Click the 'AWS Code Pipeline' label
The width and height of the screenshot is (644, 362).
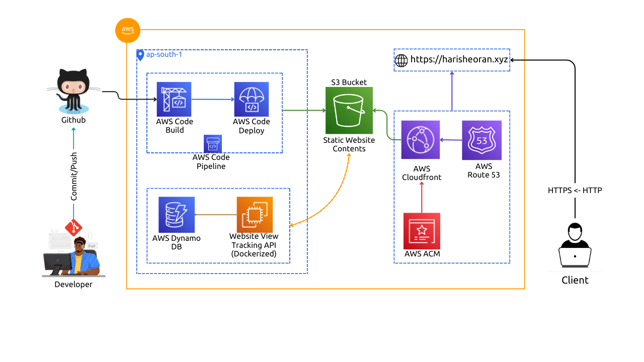(211, 162)
